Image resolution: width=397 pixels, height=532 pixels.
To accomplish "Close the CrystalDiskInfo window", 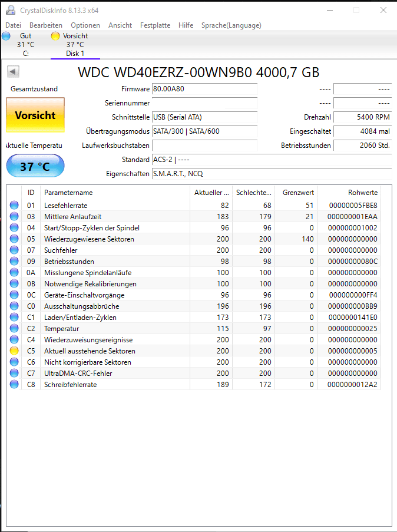I will pos(383,10).
